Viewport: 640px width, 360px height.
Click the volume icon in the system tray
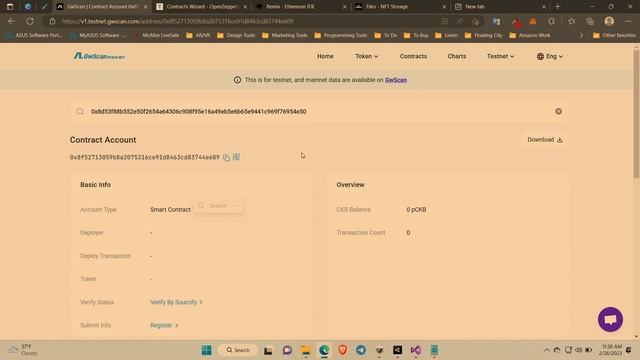578,350
